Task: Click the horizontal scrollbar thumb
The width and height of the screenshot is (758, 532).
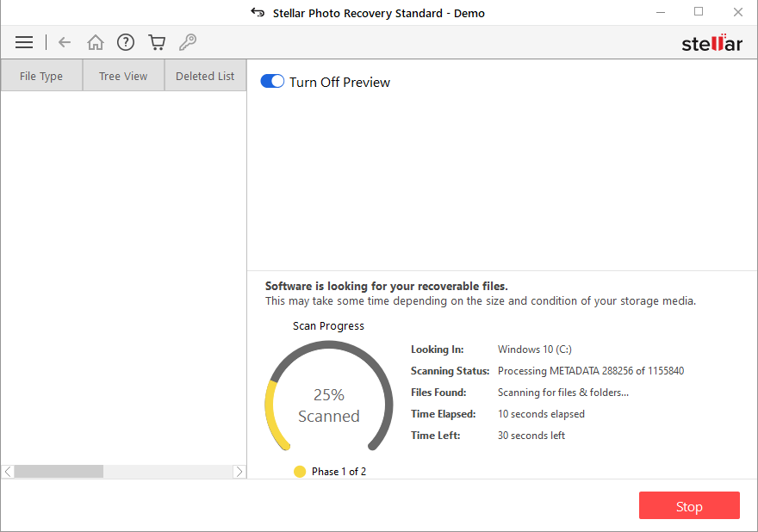Action: (x=59, y=472)
